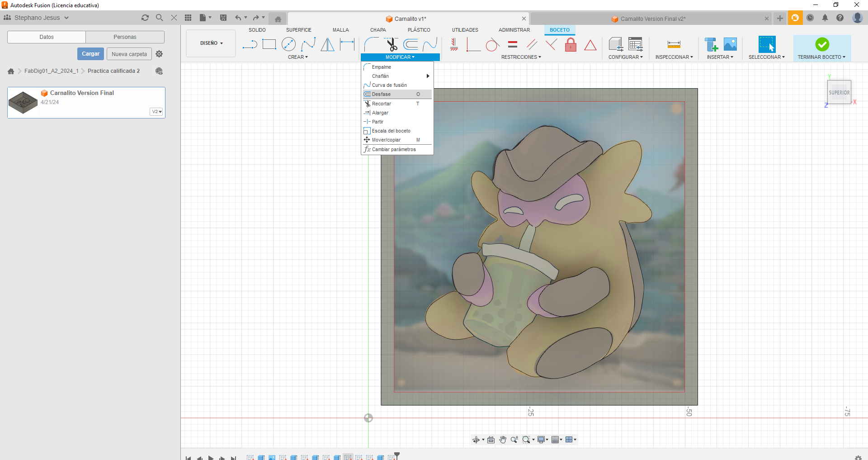Click the Insert derive icon
Viewport: 868px width, 460px height.
click(711, 44)
